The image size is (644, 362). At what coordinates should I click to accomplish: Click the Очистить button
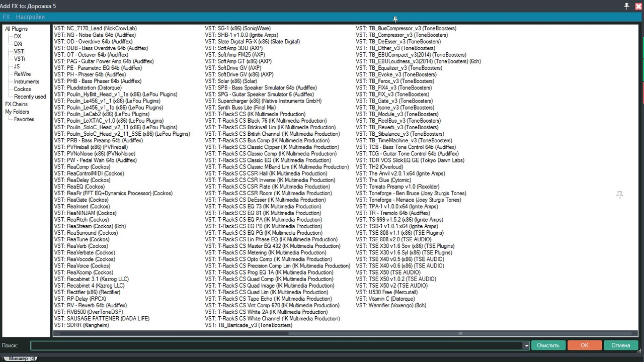pos(548,345)
